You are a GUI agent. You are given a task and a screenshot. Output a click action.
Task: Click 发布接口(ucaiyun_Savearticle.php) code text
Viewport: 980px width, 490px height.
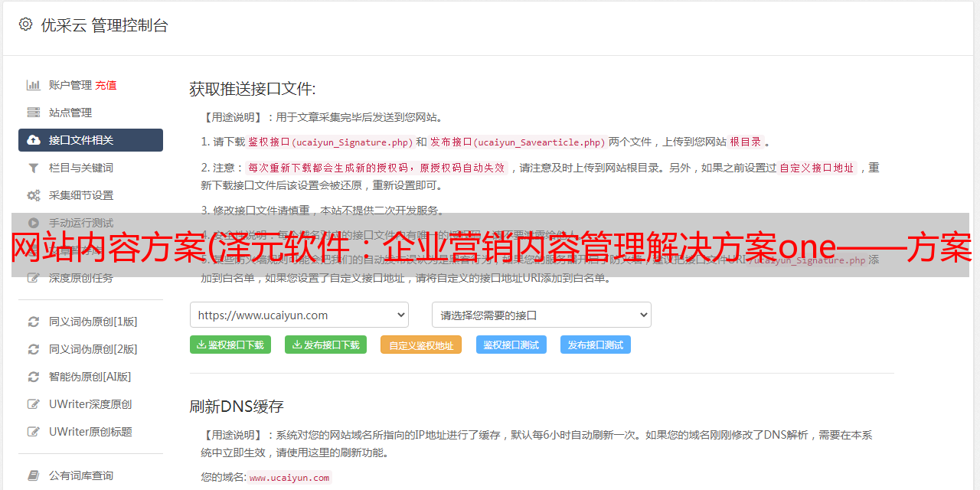(x=518, y=142)
